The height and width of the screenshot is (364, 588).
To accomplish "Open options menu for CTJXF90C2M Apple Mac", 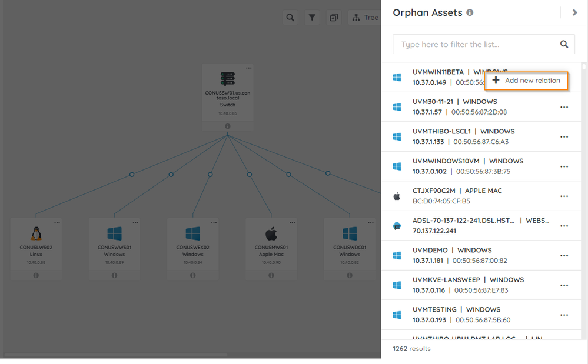I will click(564, 196).
